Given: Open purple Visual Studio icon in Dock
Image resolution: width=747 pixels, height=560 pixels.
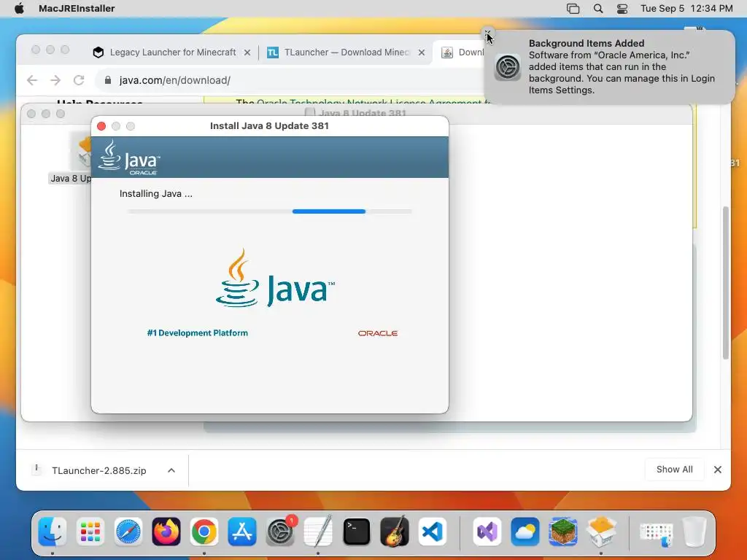Looking at the screenshot, I should 487,532.
